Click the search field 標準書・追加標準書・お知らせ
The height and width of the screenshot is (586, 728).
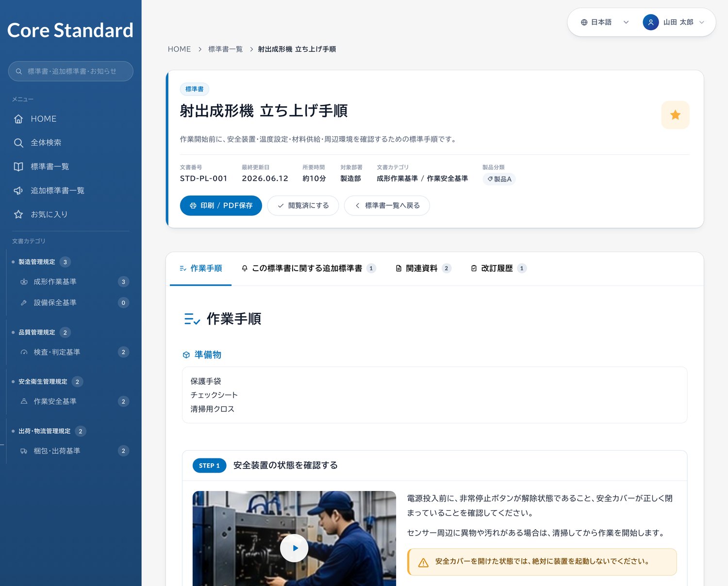coord(71,71)
